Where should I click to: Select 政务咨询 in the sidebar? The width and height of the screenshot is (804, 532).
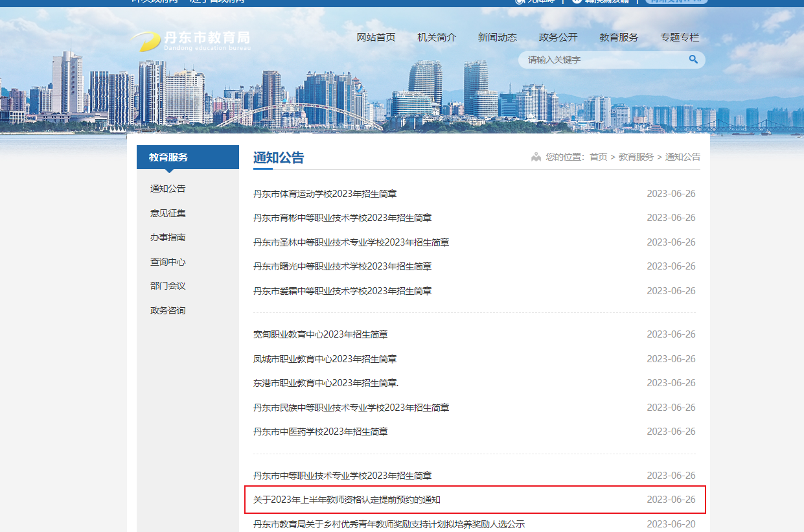point(168,310)
